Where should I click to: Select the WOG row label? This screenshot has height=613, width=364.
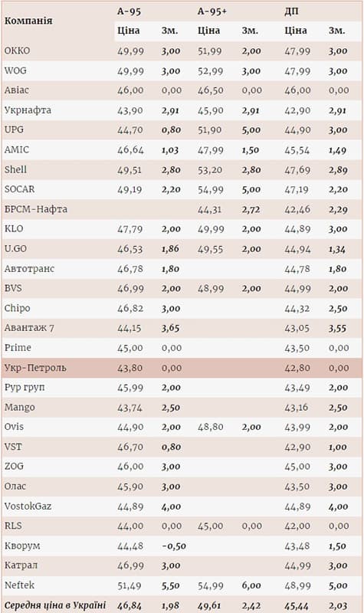coord(15,70)
